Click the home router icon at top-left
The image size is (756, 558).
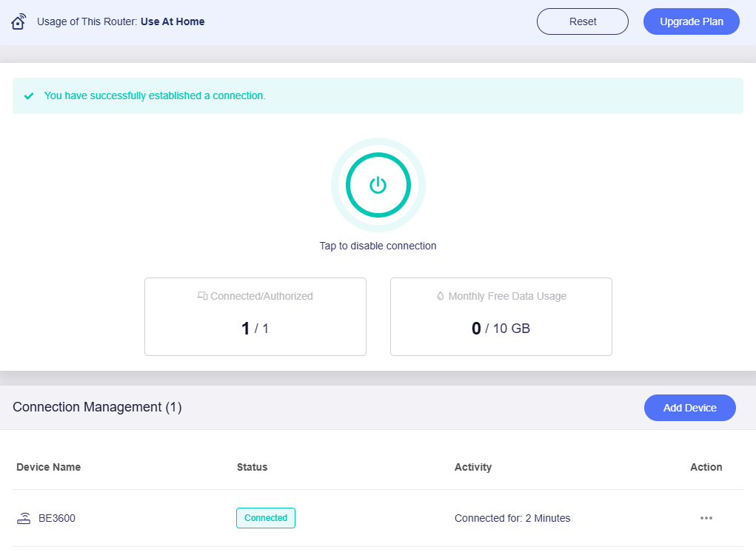point(19,21)
